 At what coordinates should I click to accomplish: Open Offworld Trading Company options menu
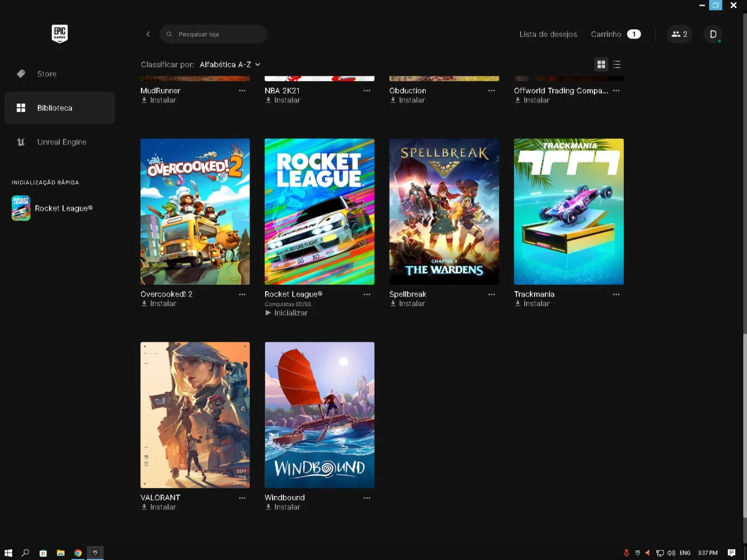[616, 91]
